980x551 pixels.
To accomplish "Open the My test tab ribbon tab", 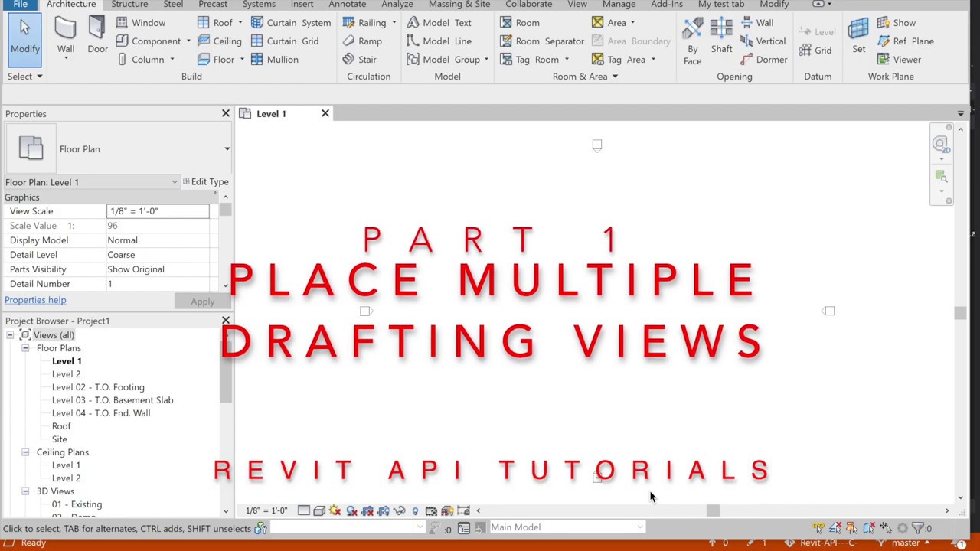I will (720, 5).
